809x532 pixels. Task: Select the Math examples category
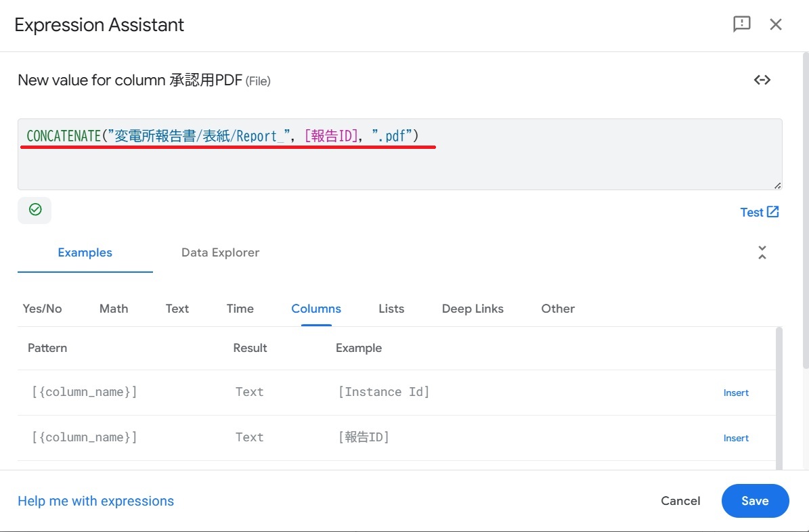point(114,309)
